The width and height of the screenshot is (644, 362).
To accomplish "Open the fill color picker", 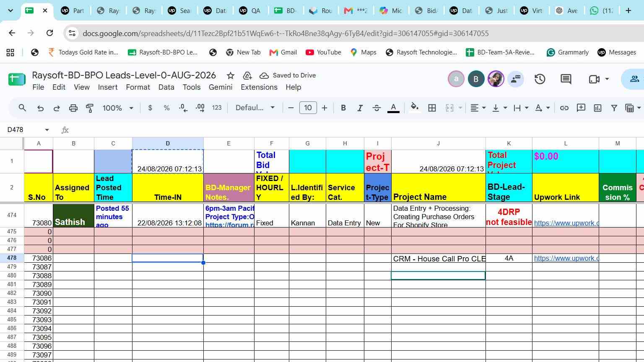I will [414, 108].
